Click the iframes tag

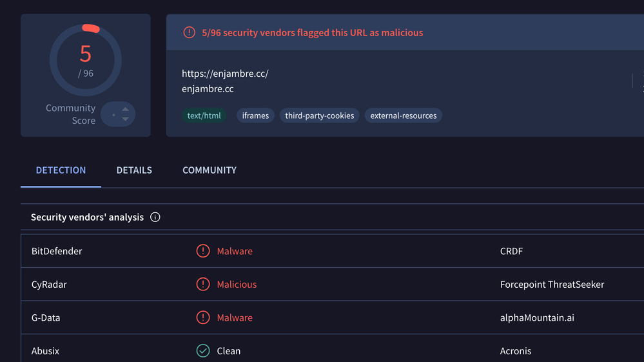tap(255, 116)
